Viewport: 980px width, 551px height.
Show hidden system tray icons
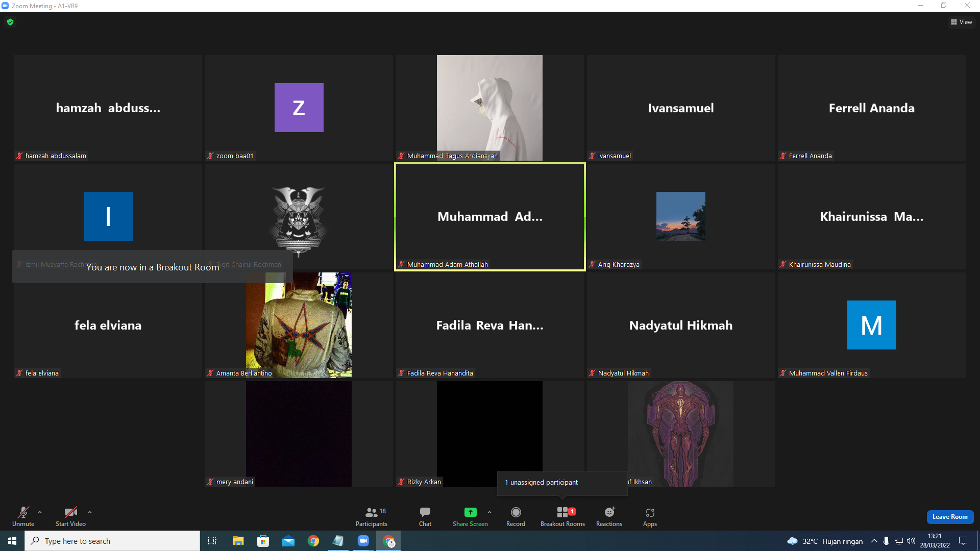click(x=874, y=541)
